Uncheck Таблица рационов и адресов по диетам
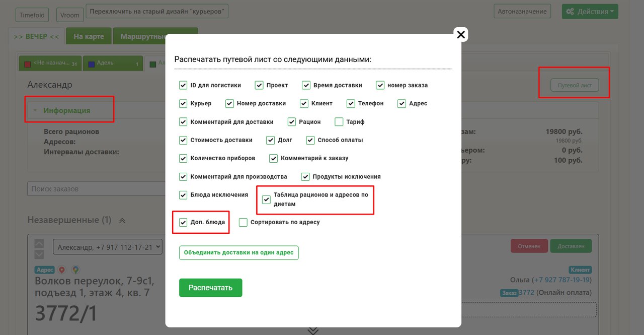Screen dimensions: 644x335 pyautogui.click(x=267, y=199)
